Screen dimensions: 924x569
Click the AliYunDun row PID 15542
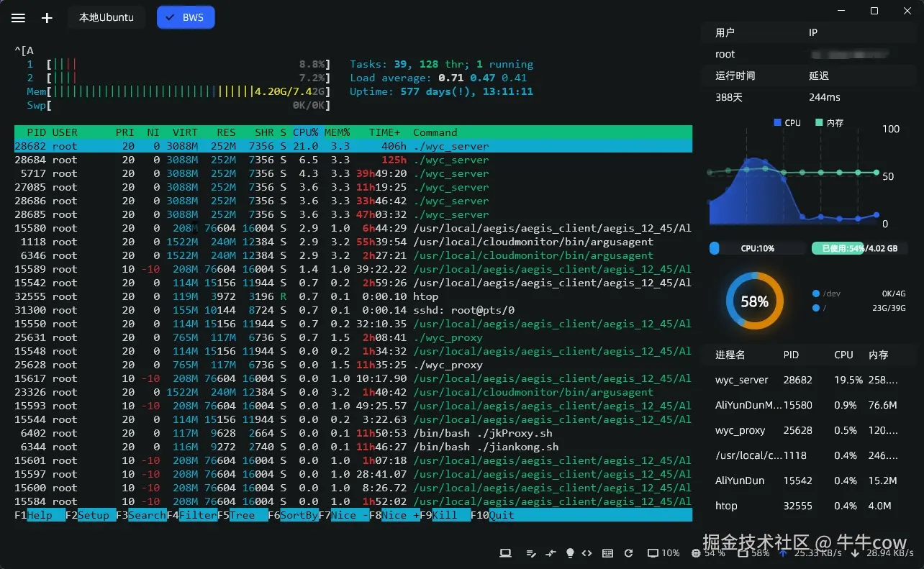[x=808, y=481]
